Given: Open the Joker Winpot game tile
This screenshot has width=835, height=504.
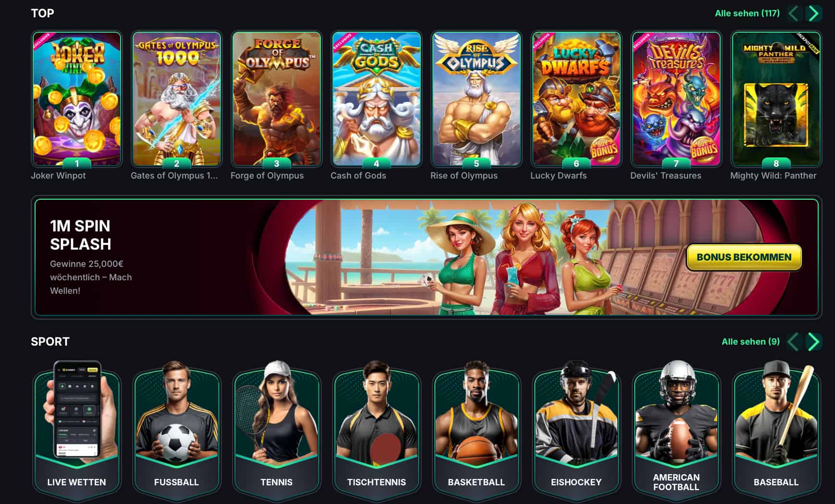Looking at the screenshot, I should pos(76,99).
